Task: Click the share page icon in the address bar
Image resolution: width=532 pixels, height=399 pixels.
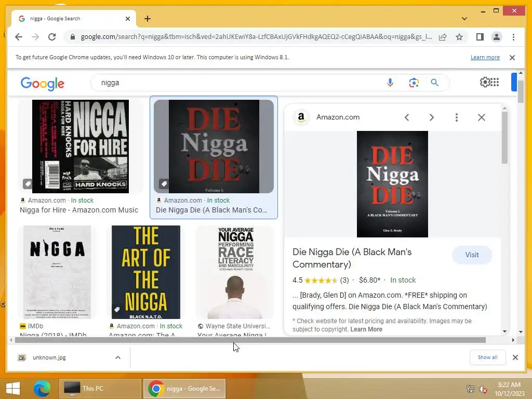Action: tap(443, 37)
